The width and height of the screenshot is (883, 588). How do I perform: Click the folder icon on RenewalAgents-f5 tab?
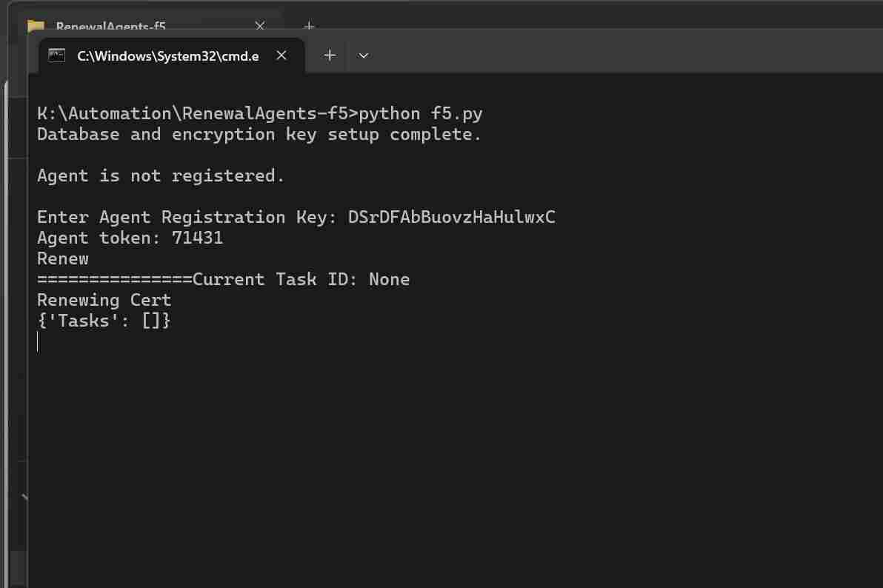(36, 27)
